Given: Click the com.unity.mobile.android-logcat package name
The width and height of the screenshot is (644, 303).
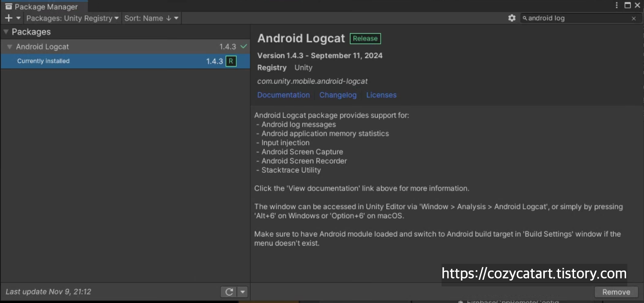Looking at the screenshot, I should point(312,81).
